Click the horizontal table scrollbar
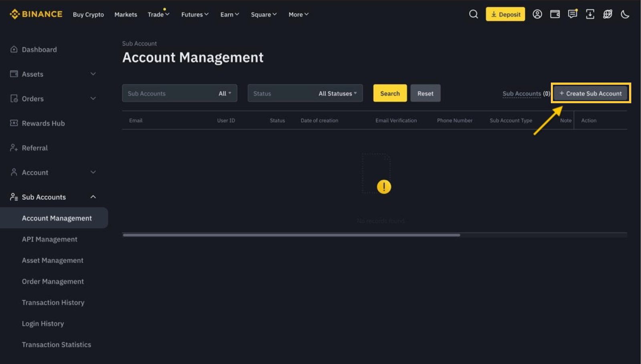Viewport: 641px width, 364px height. [291, 235]
